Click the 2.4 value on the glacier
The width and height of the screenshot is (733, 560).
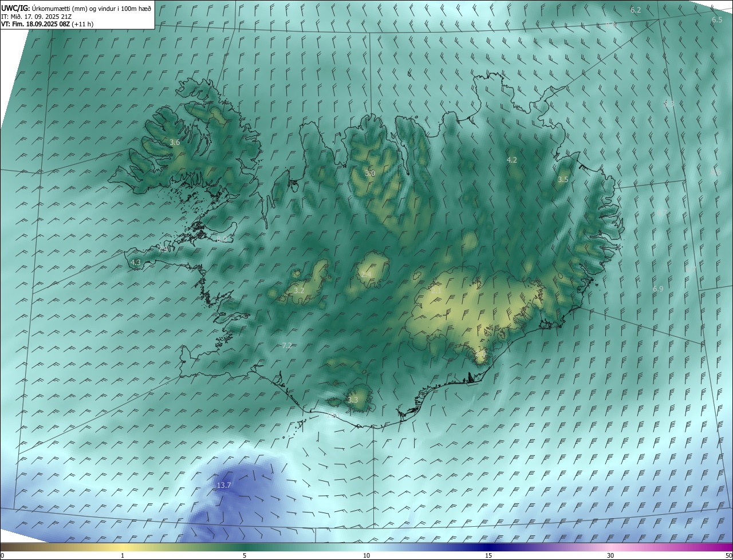365,274
